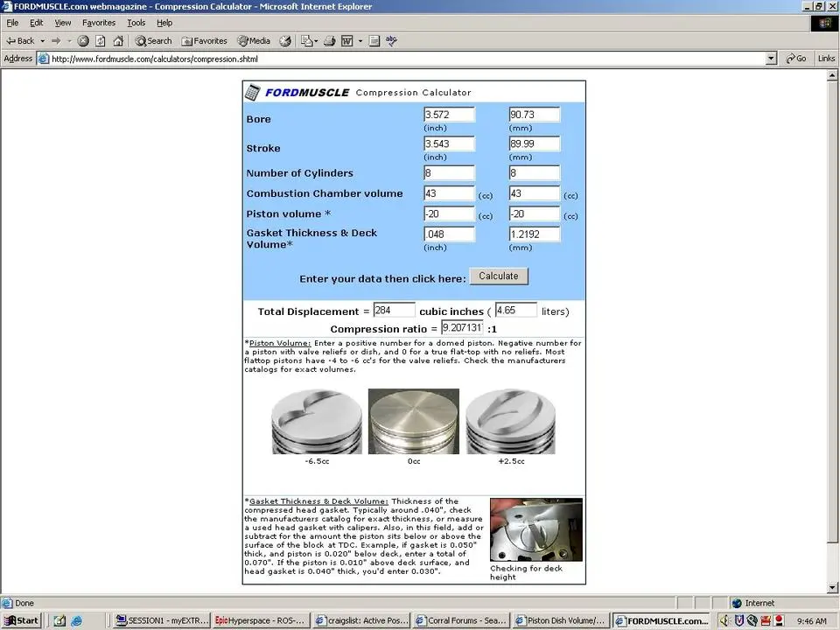The width and height of the screenshot is (840, 630).
Task: Open the Edit-with-Word dropdown arrow
Action: point(360,41)
